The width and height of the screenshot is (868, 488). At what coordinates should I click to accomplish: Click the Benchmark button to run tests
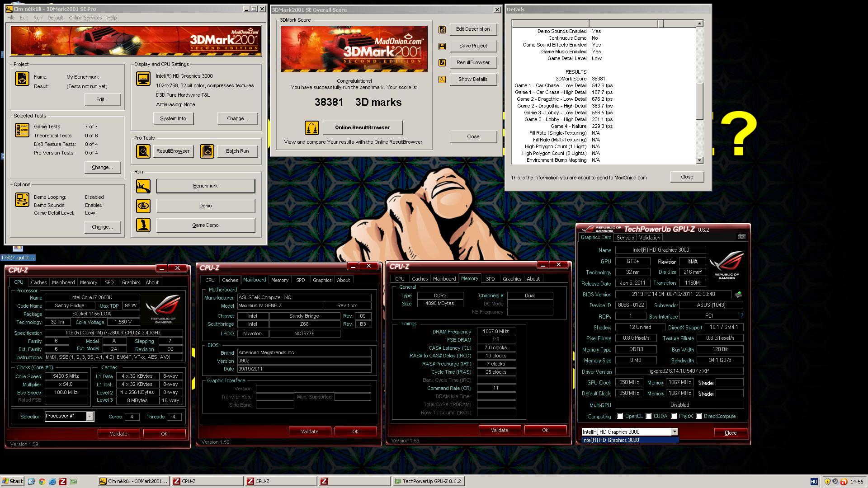[206, 186]
